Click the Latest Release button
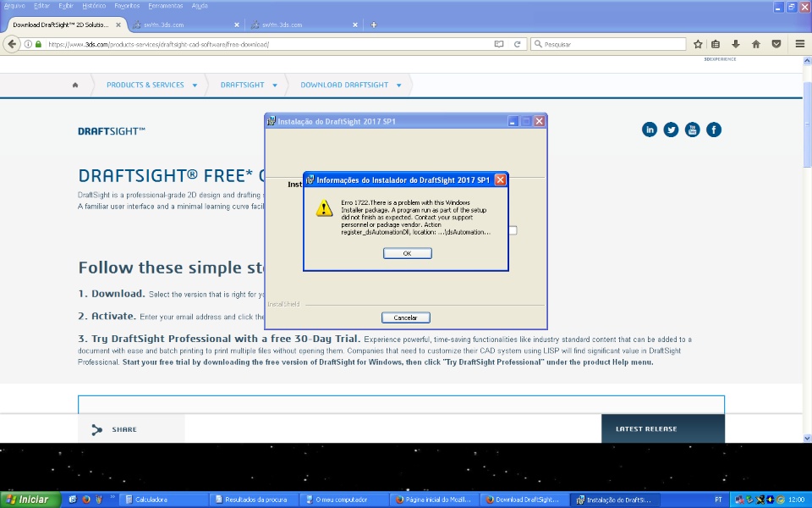This screenshot has height=508, width=812. (x=663, y=428)
